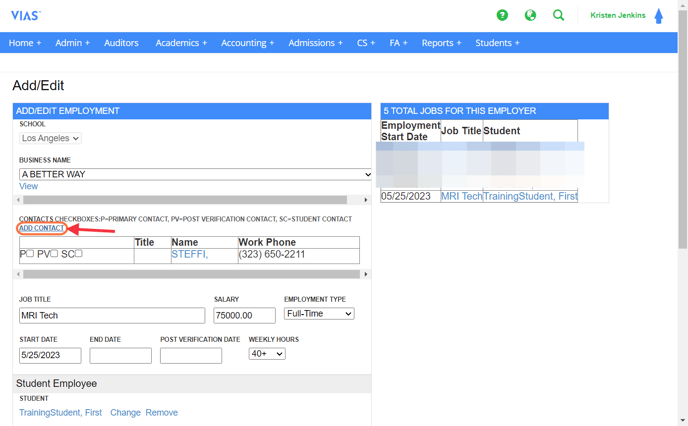Image resolution: width=688 pixels, height=426 pixels.
Task: Click the Job Title input field
Action: pos(112,315)
